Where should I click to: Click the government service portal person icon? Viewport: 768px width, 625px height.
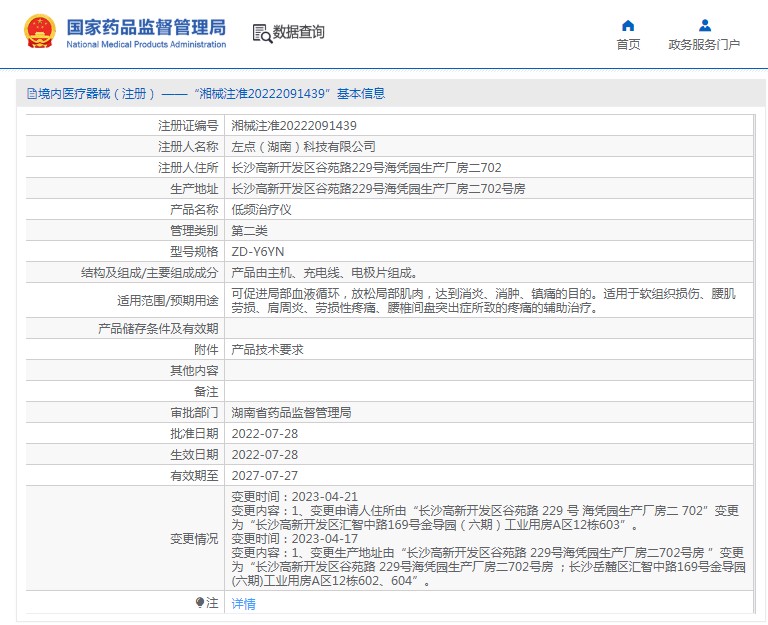point(704,25)
